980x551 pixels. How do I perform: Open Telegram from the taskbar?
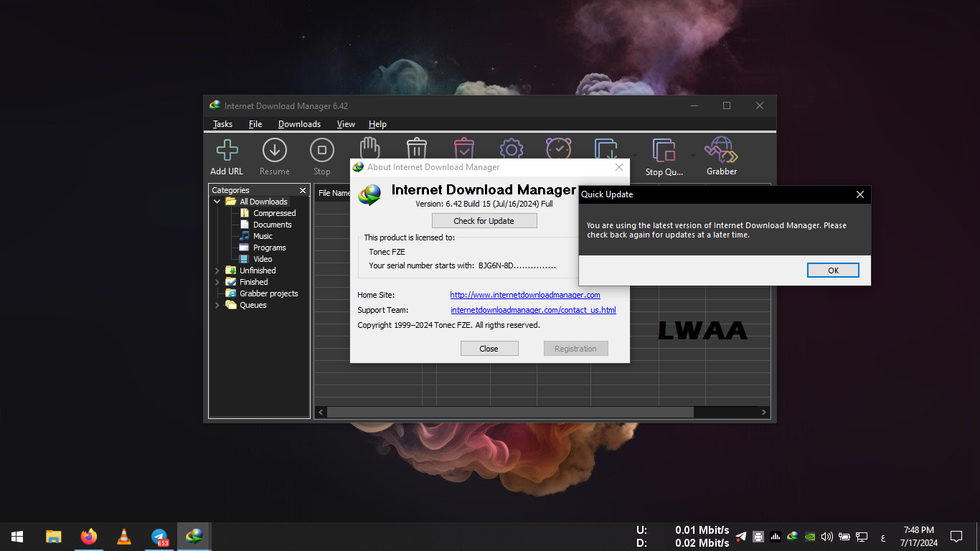coord(159,537)
